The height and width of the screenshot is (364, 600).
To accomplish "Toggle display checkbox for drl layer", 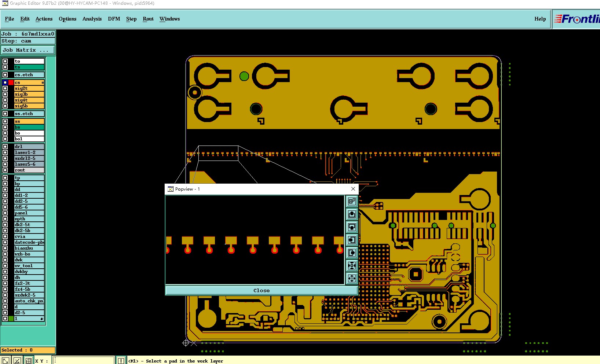I will 5,147.
